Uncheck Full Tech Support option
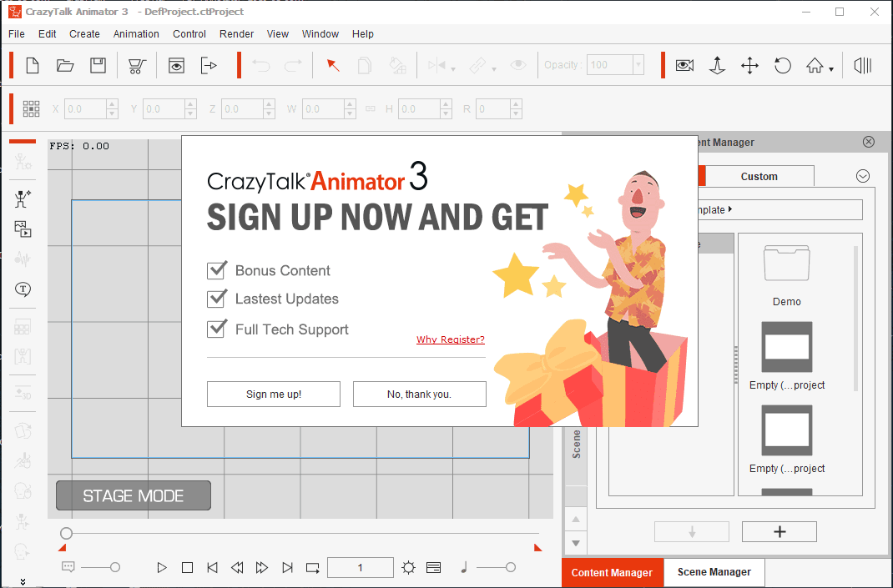 tap(216, 329)
